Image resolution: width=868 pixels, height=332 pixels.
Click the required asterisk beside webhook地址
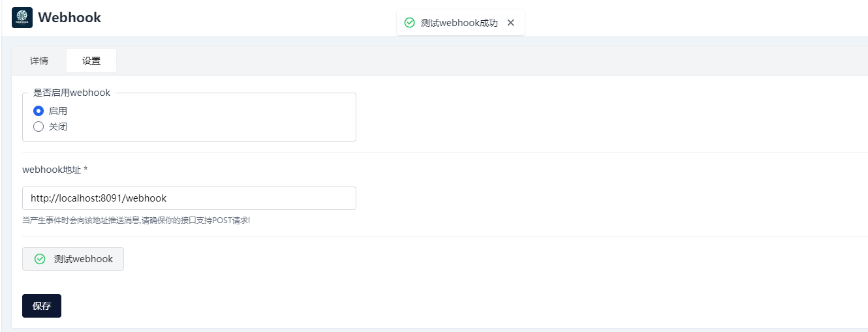[85, 170]
